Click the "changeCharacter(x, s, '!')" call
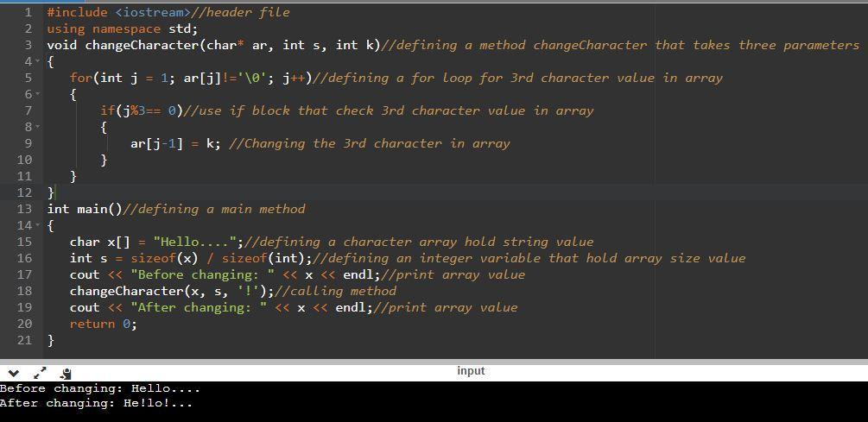 (168, 291)
